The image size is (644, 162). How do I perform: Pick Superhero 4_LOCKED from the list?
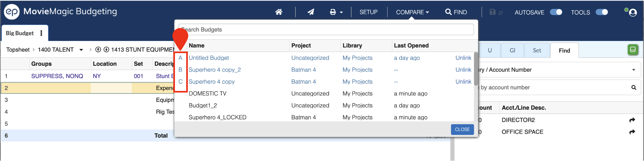tap(217, 117)
